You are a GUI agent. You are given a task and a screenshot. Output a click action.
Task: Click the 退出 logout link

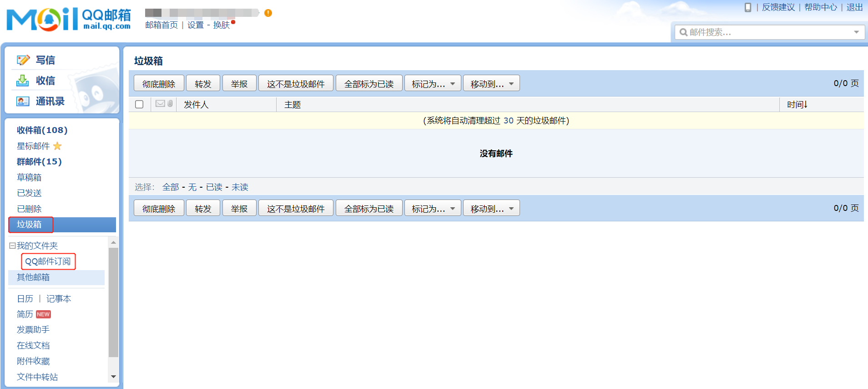(x=854, y=7)
